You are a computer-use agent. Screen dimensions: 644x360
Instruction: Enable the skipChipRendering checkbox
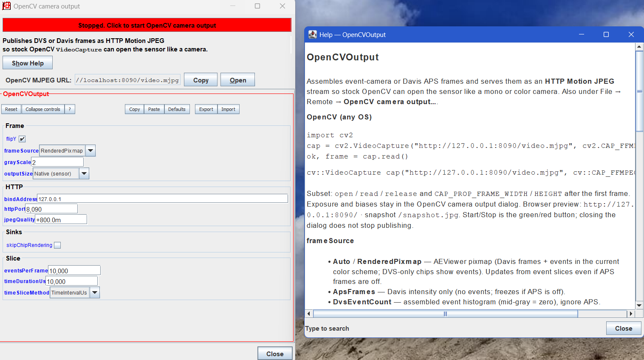tap(57, 245)
